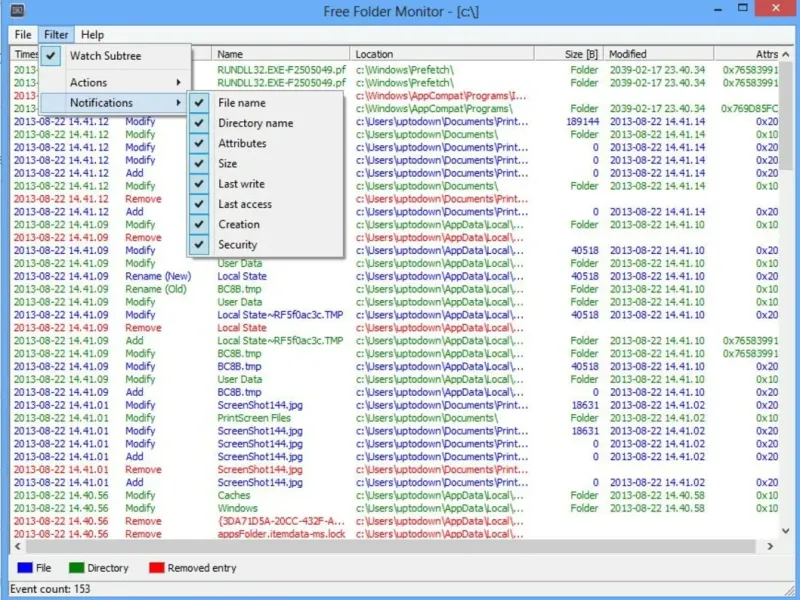The width and height of the screenshot is (800, 600).
Task: Close the Filter menu
Action: pos(56,35)
